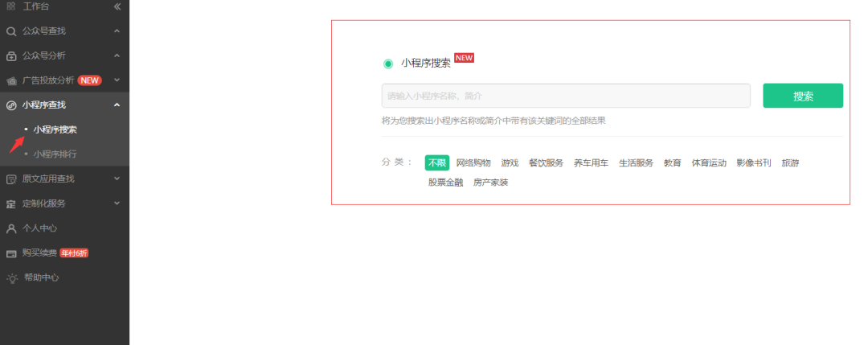868x345 pixels.
Task: Click the 定制化服务 icon
Action: pos(11,203)
